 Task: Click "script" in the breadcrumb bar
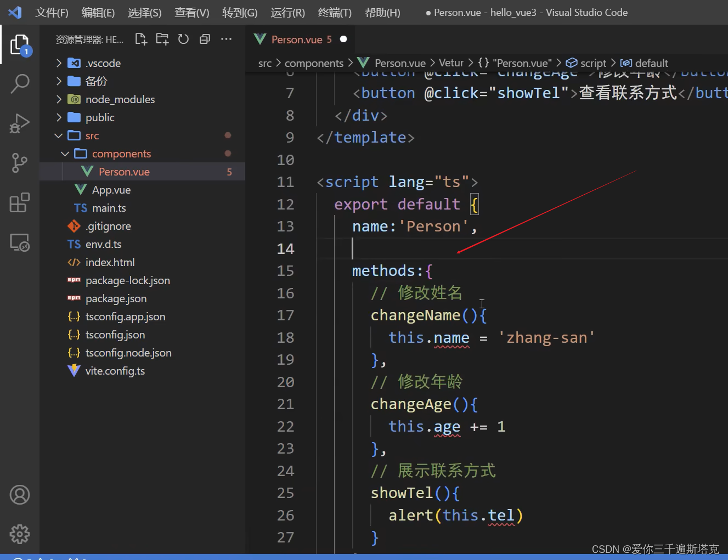[592, 63]
